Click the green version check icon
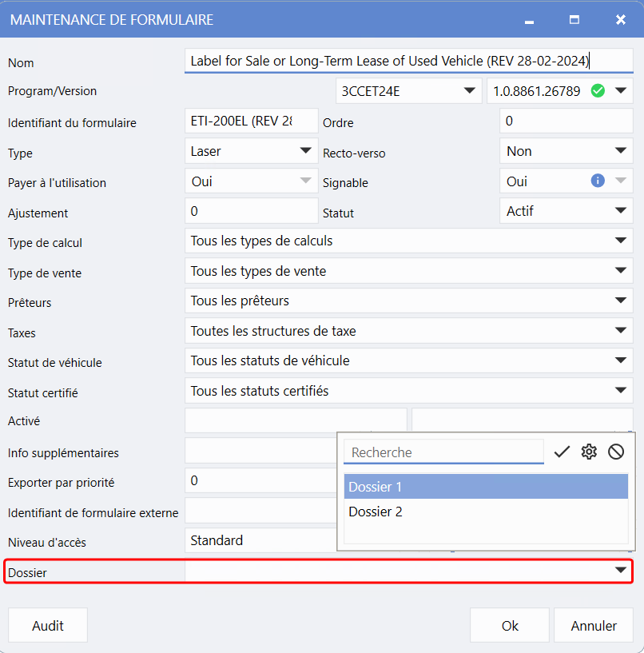This screenshot has height=653, width=644. (598, 91)
